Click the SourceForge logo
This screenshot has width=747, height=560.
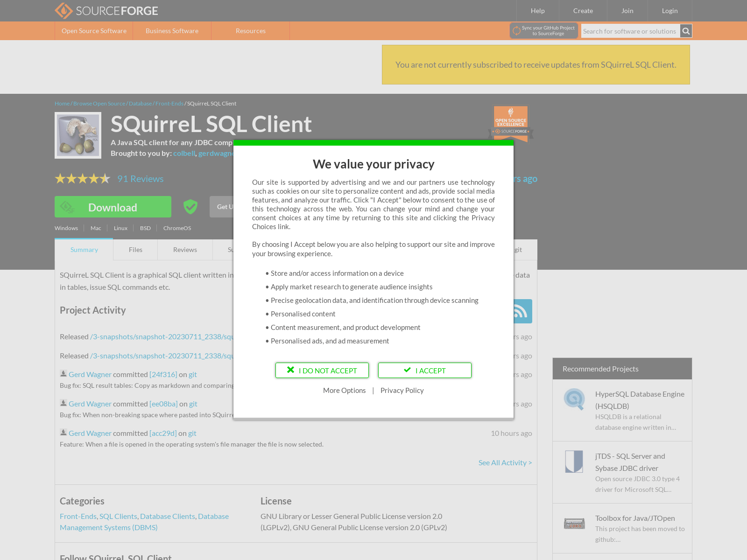pos(106,11)
